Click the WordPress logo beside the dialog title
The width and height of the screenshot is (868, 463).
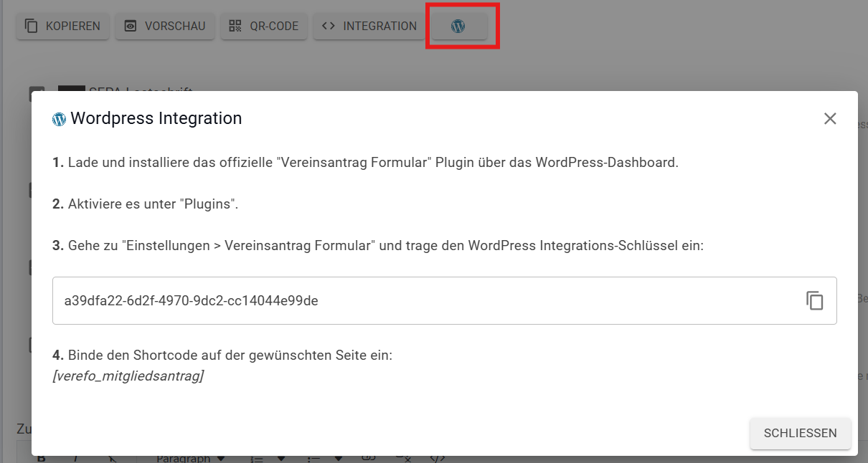60,119
